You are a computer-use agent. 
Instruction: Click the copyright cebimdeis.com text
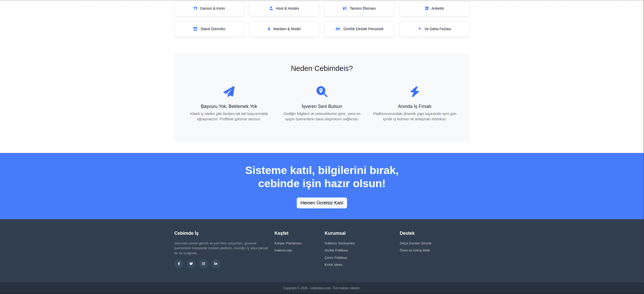coord(322,288)
